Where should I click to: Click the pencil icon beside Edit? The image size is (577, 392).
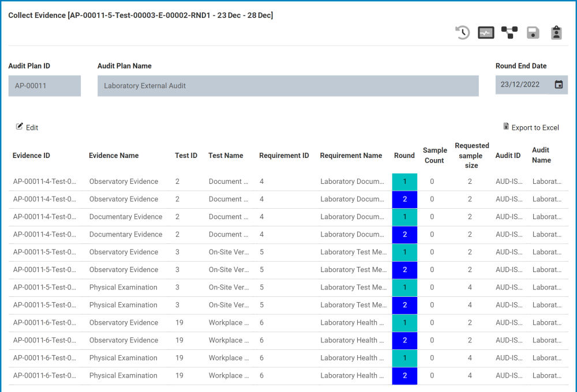20,127
